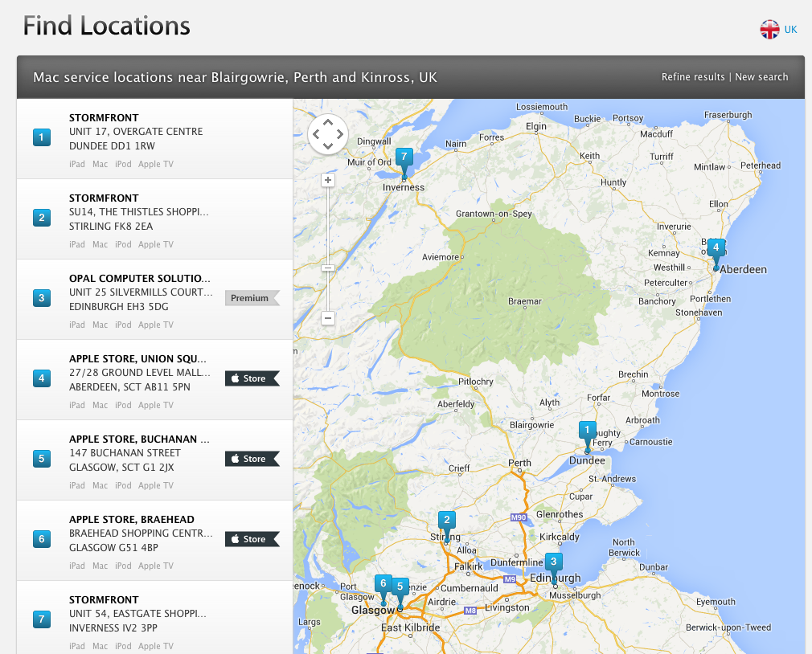Pan the map right with arrow control
This screenshot has width=812, height=654.
point(340,134)
